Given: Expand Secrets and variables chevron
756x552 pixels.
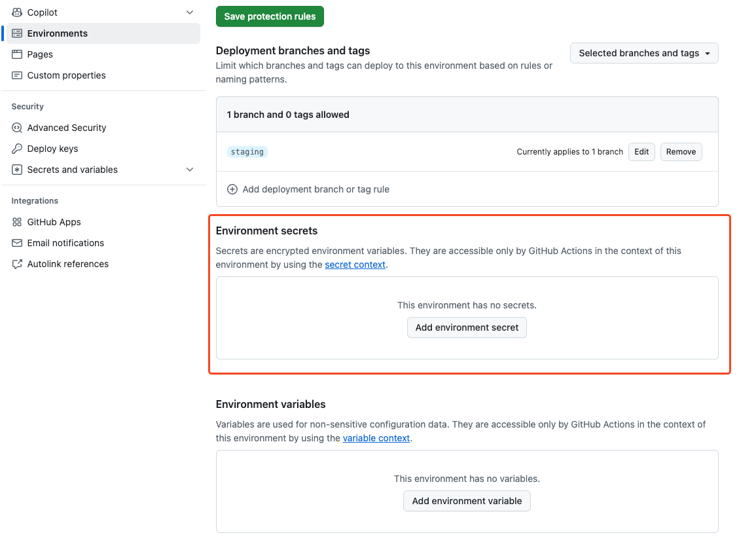Looking at the screenshot, I should 190,170.
